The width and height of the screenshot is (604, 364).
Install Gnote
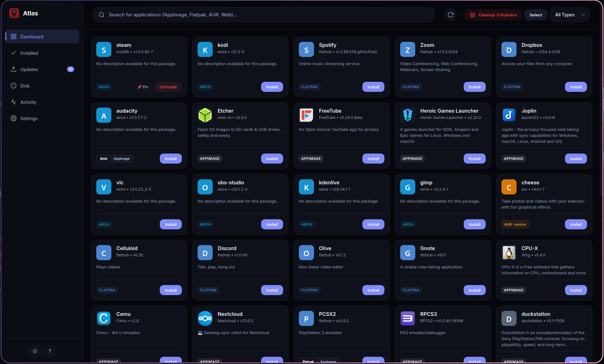475,290
